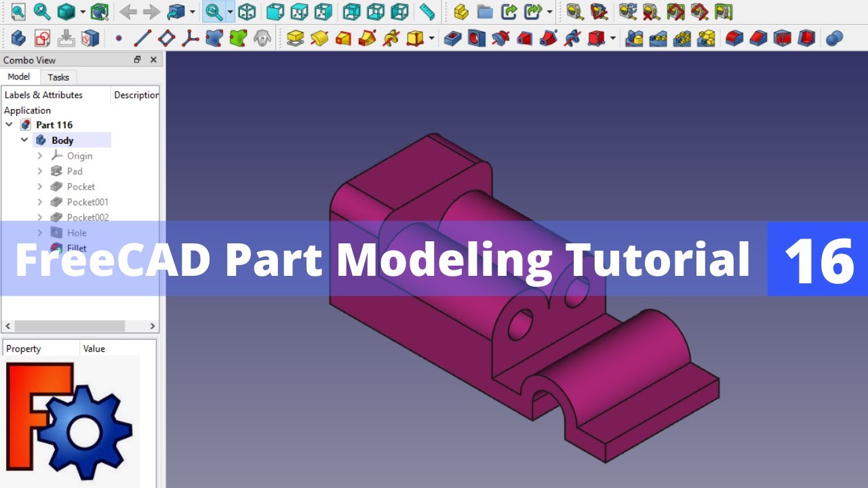This screenshot has height=488, width=868.
Task: Click the Chamfer toolbar icon
Action: point(758,38)
